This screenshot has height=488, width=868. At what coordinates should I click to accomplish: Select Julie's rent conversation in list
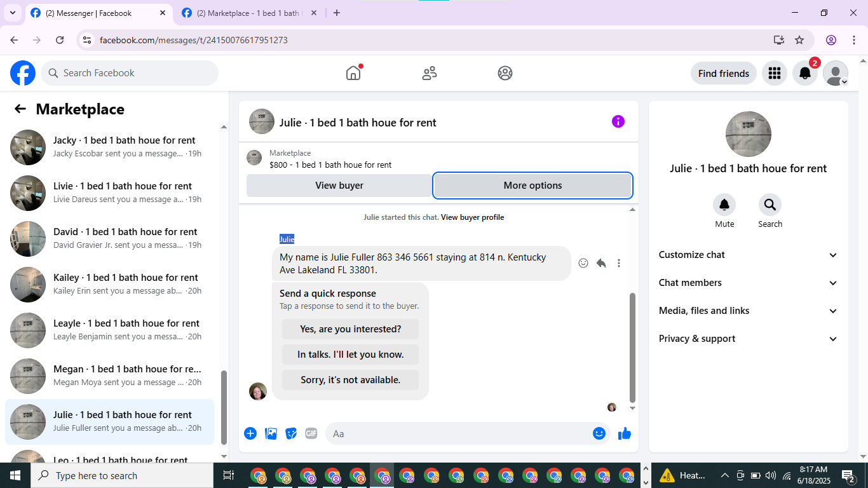(109, 422)
